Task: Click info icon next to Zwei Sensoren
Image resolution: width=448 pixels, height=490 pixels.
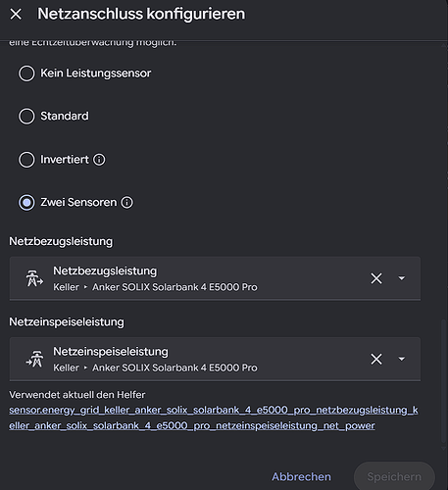Action: click(x=127, y=202)
